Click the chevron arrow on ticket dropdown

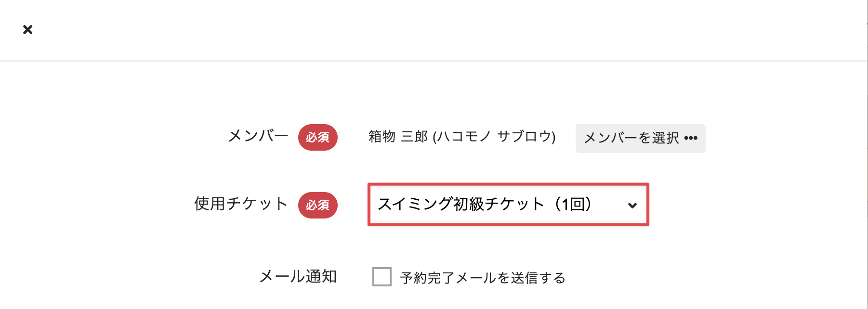click(x=632, y=206)
